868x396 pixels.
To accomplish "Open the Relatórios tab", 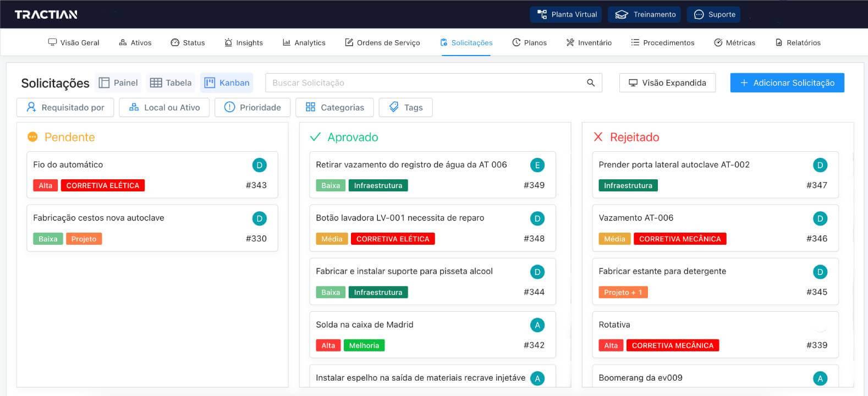I will (x=798, y=42).
